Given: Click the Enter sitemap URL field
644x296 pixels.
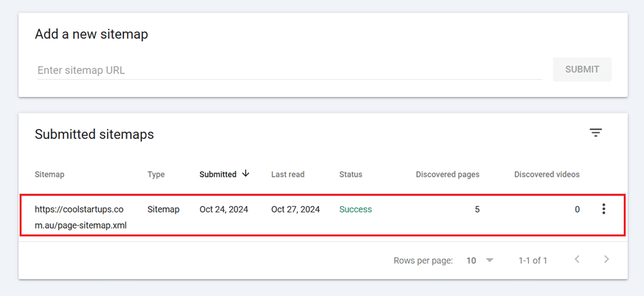Looking at the screenshot, I should 289,70.
